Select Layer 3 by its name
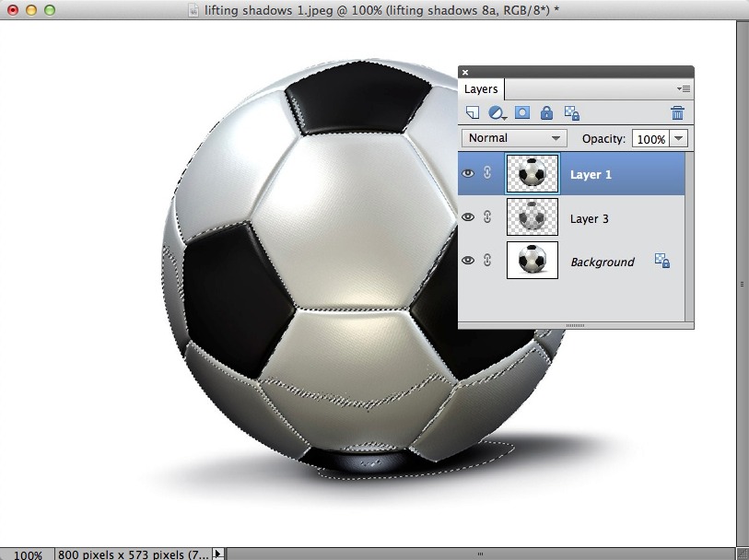Screen dimensions: 749x560 [589, 219]
